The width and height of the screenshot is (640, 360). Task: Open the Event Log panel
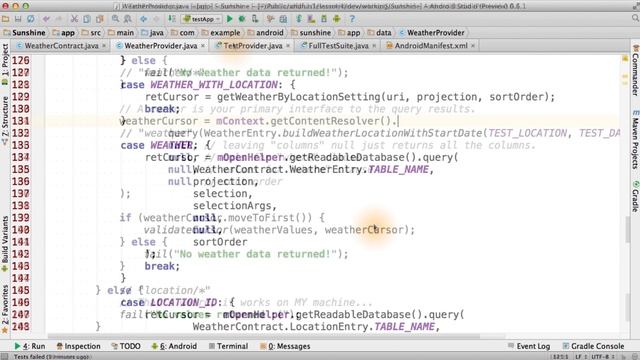coord(529,346)
